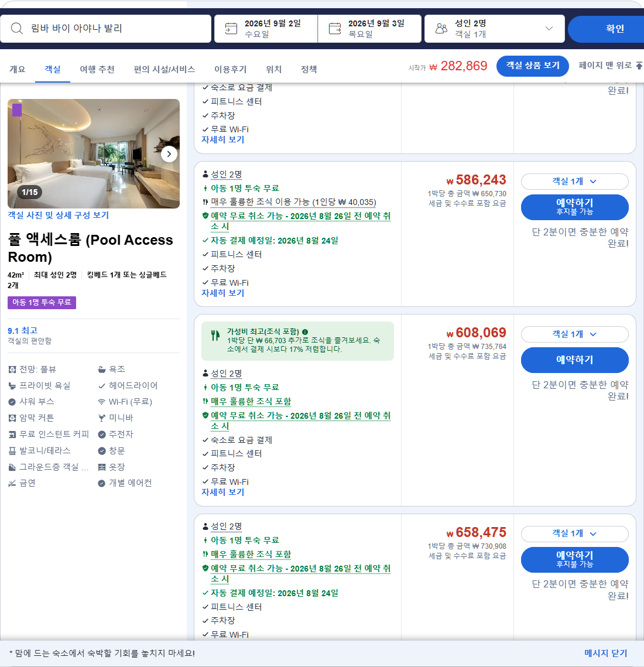Image resolution: width=644 pixels, height=667 pixels.
Task: Click the guests people icon
Action: tap(441, 29)
